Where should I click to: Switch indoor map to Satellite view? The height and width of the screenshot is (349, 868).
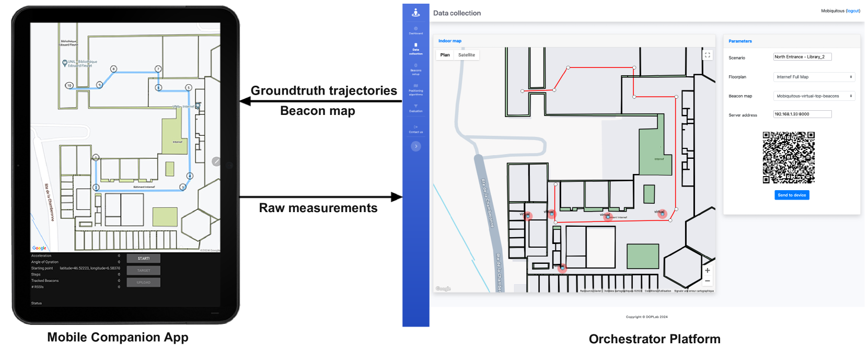pyautogui.click(x=467, y=55)
